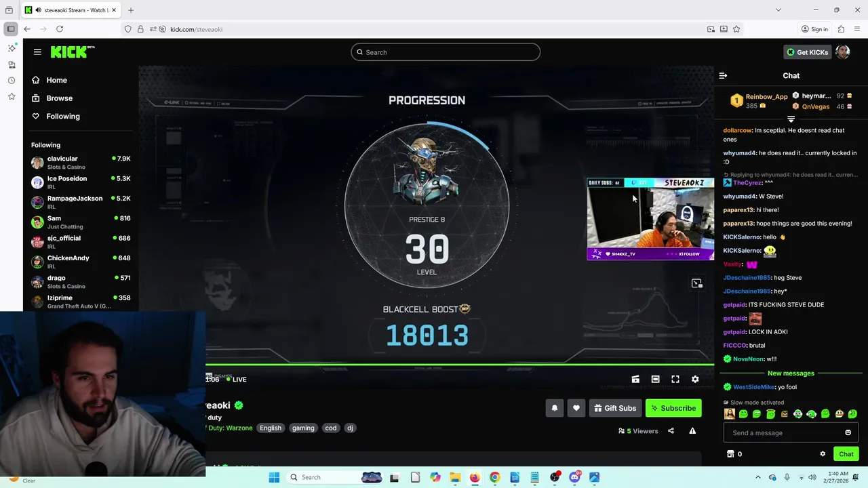Select the English tag

point(270,428)
